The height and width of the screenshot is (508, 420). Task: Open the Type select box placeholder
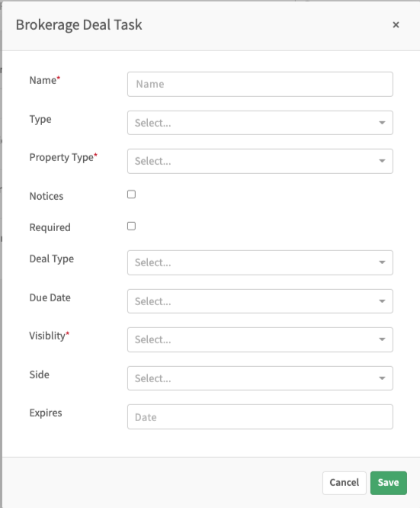pos(153,123)
